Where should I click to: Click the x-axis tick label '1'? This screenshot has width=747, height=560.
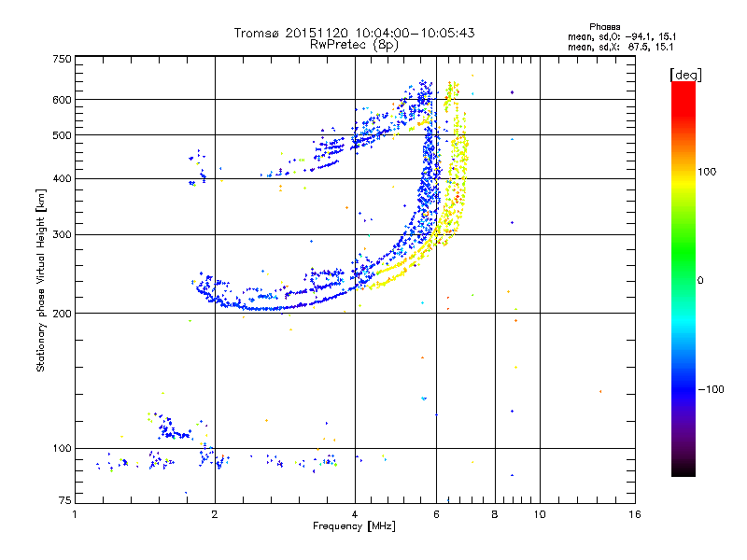(75, 514)
